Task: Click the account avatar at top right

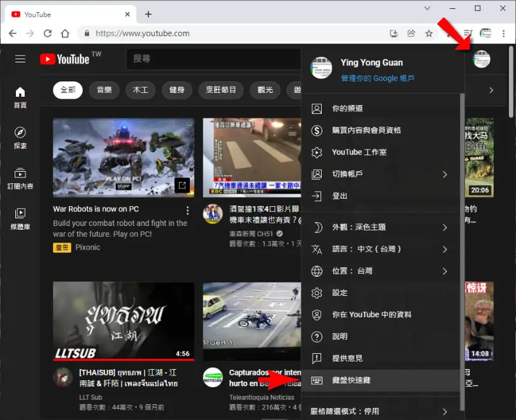Action: pos(481,59)
